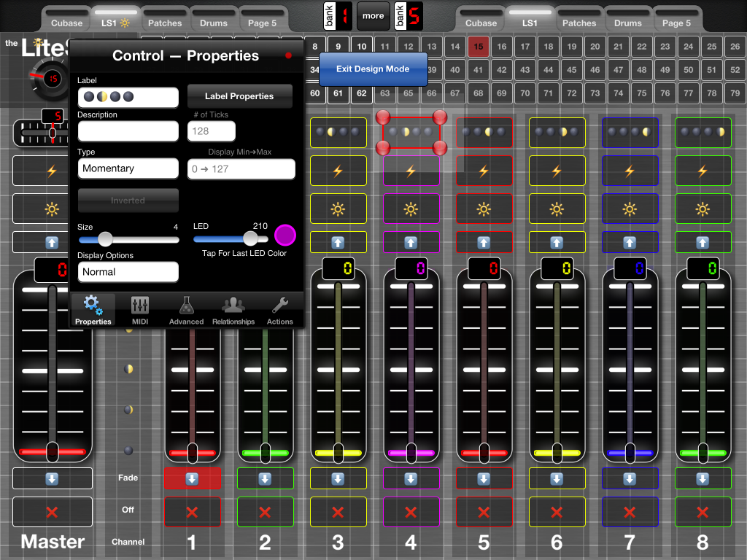Open the Actions wrench tab

tap(279, 311)
